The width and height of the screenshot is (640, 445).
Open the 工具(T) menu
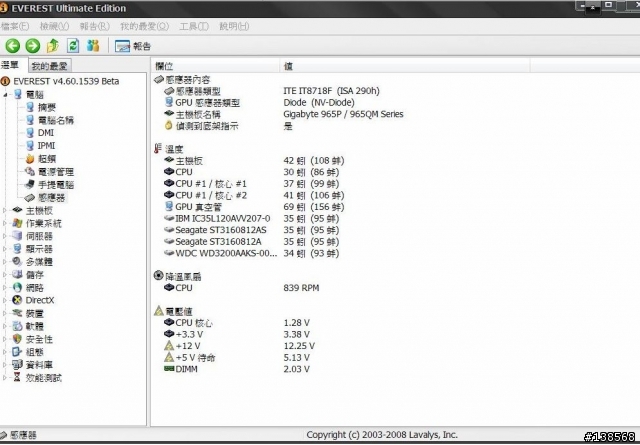(194, 26)
